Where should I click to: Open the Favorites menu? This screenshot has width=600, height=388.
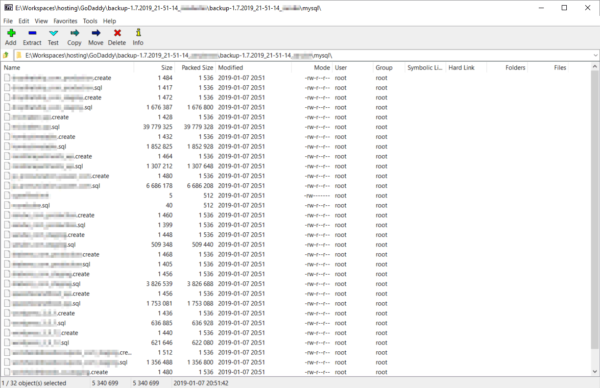pyautogui.click(x=65, y=21)
